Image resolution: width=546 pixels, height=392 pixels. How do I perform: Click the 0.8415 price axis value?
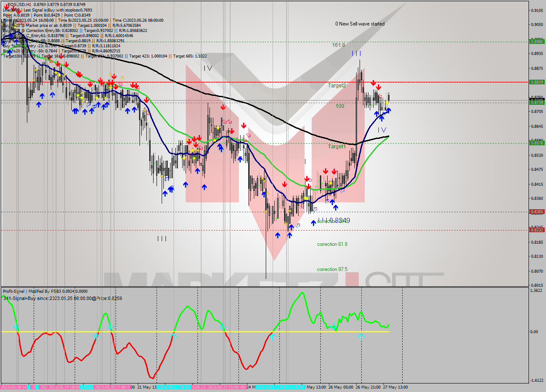tap(537, 184)
